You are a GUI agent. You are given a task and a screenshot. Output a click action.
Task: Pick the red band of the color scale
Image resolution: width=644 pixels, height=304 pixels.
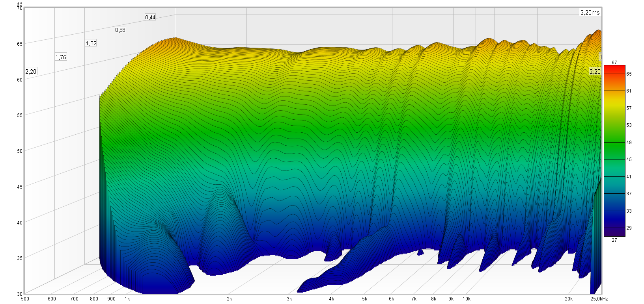pyautogui.click(x=614, y=69)
